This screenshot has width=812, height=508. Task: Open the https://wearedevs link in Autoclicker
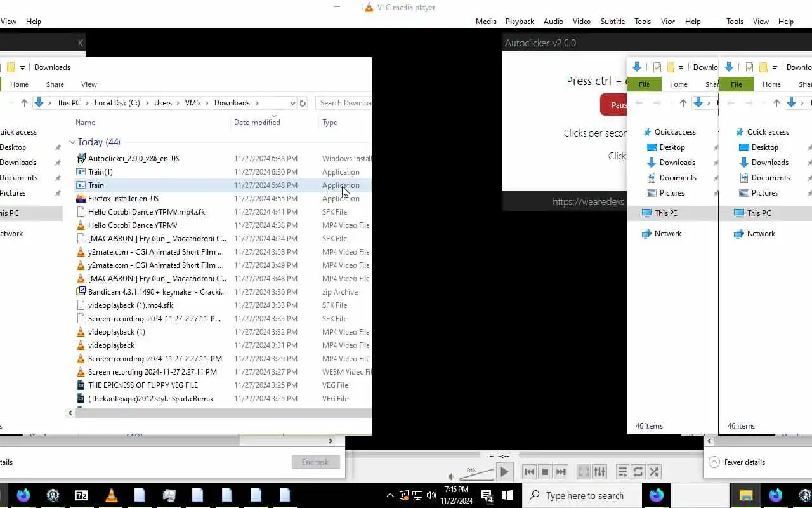(x=589, y=202)
